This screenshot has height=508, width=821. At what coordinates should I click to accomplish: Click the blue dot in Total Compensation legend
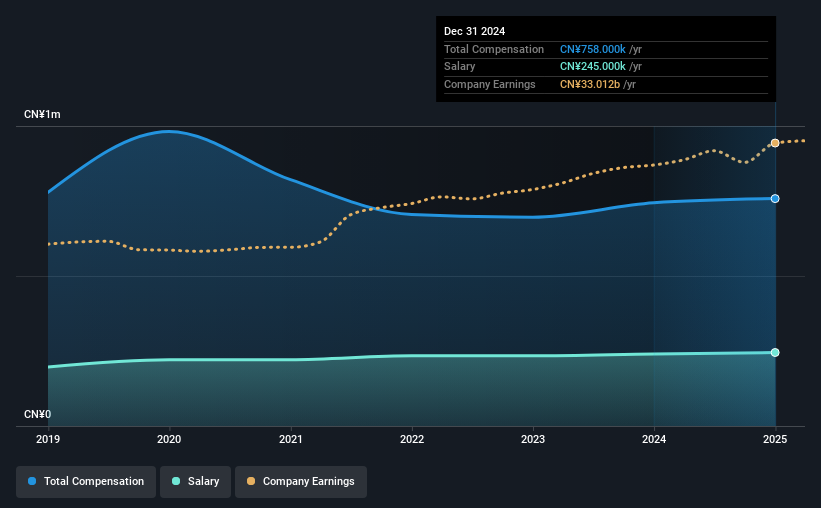pos(32,481)
